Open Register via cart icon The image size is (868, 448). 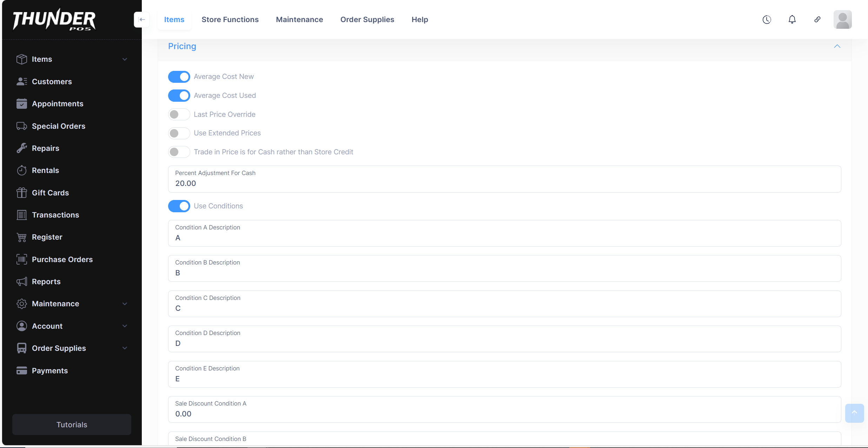tap(22, 237)
